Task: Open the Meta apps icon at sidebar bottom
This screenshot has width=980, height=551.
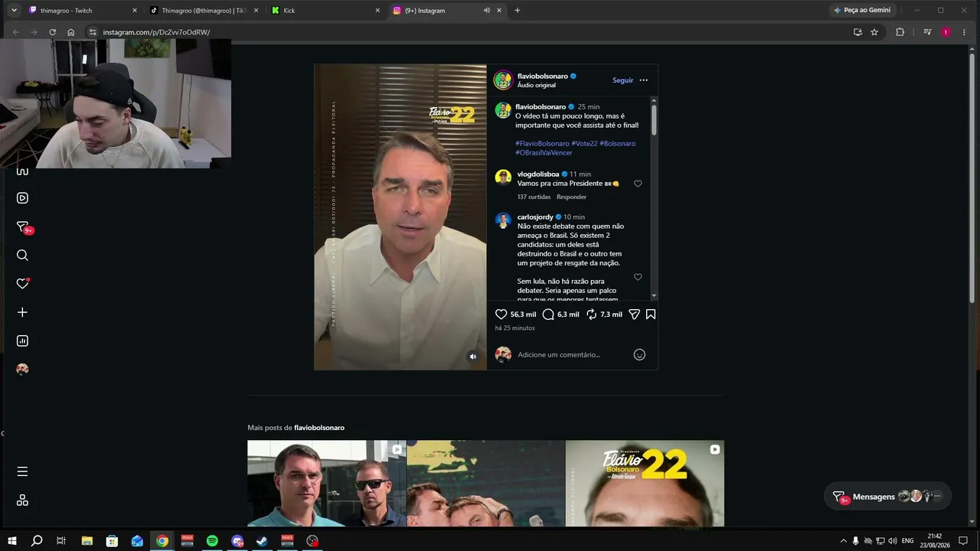Action: [22, 500]
